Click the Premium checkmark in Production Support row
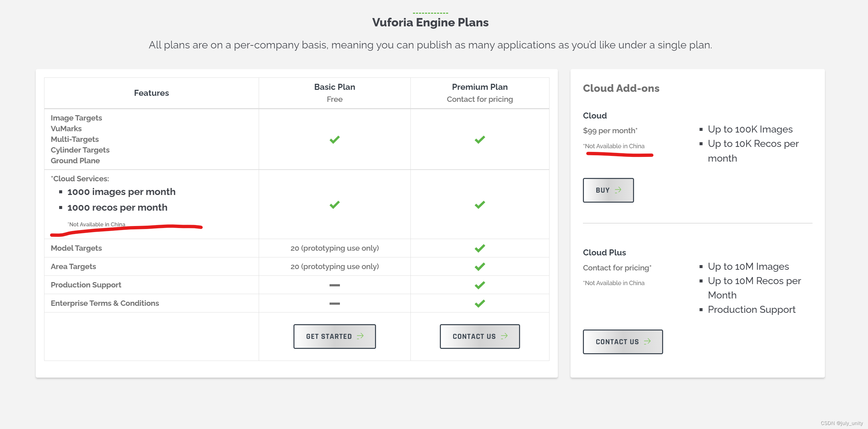This screenshot has height=429, width=868. pyautogui.click(x=480, y=285)
